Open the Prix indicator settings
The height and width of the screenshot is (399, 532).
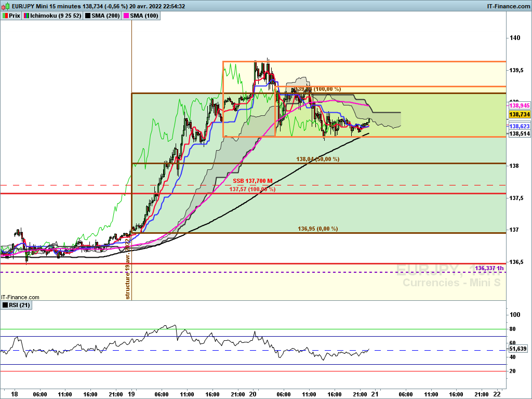point(15,16)
